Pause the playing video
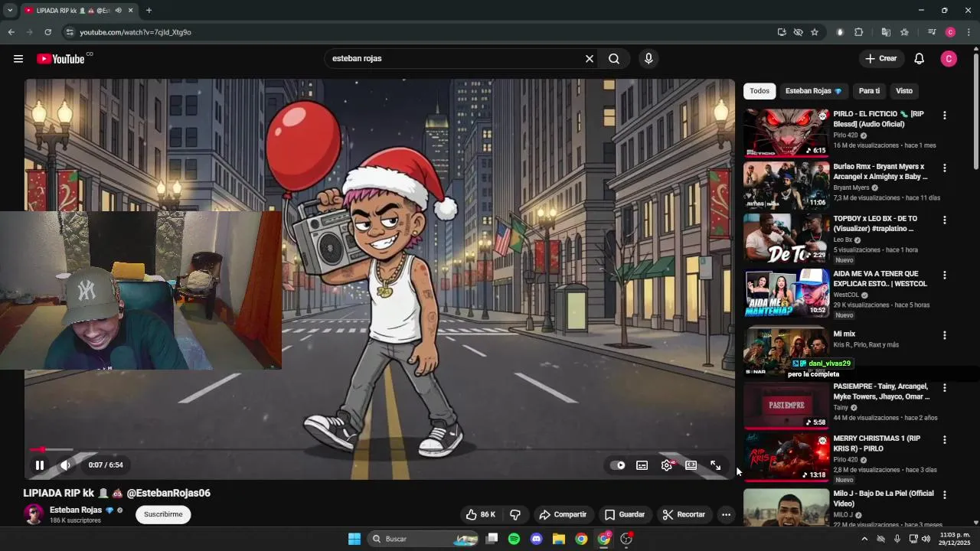 (x=40, y=465)
